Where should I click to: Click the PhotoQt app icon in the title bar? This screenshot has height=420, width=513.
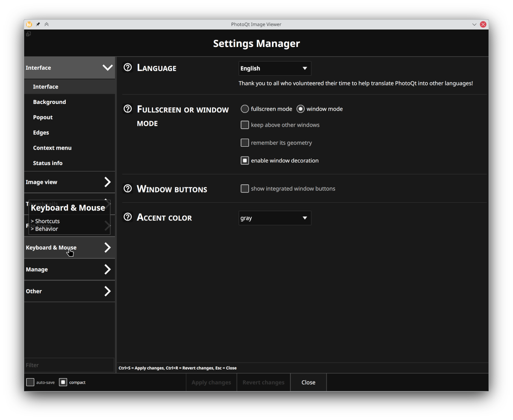pyautogui.click(x=29, y=24)
